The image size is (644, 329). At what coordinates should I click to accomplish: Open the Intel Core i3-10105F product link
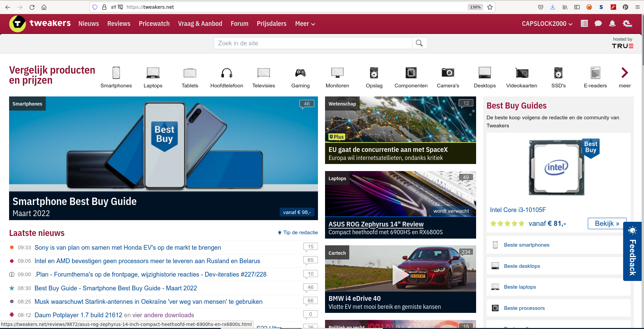click(x=518, y=210)
